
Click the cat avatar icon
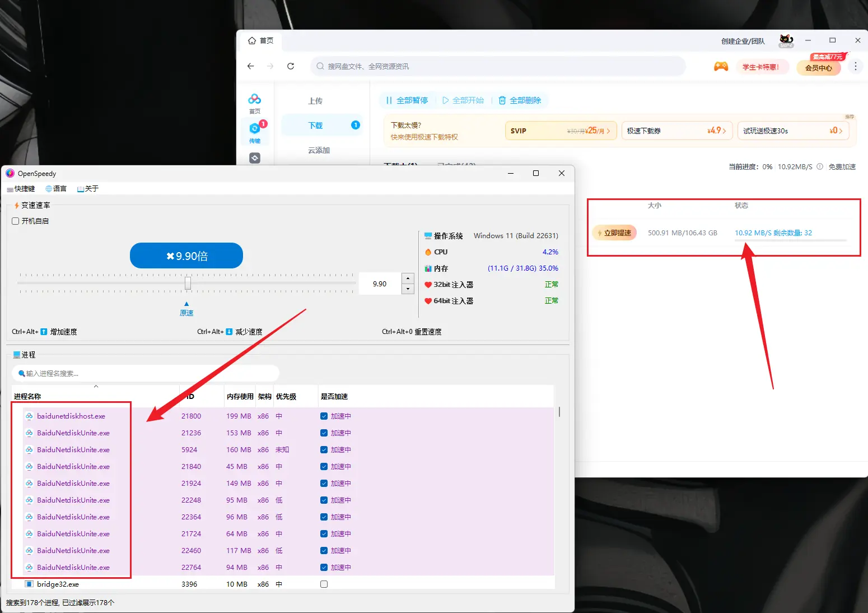(x=786, y=41)
